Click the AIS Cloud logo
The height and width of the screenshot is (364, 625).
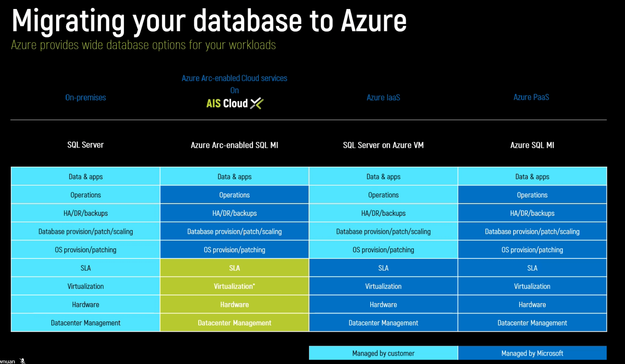click(x=235, y=103)
